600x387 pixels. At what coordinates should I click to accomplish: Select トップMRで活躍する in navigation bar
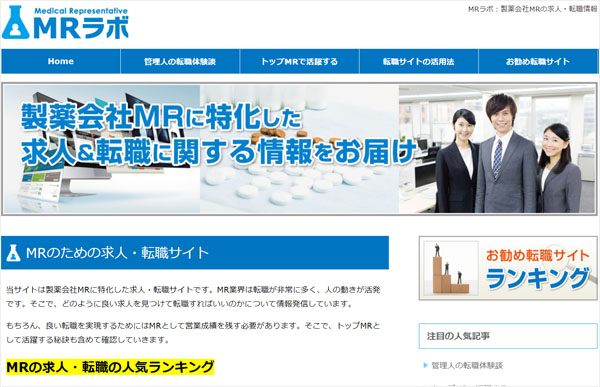(x=299, y=61)
